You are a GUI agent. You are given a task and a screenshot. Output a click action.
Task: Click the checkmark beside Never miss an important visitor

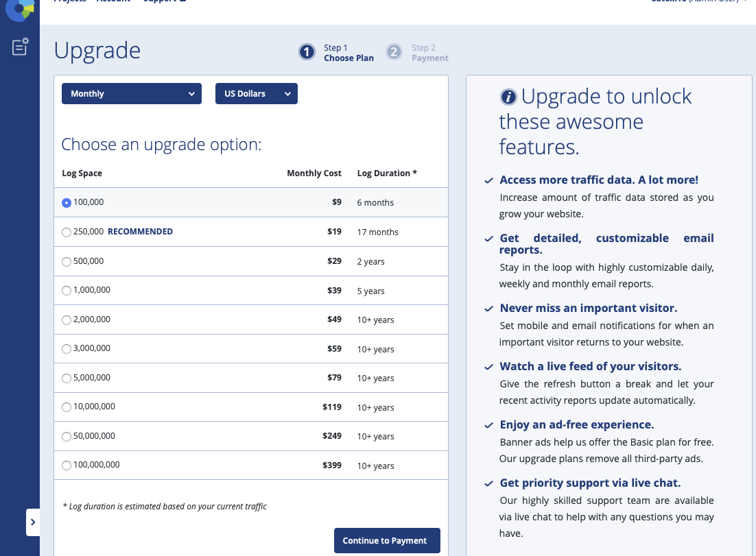488,309
